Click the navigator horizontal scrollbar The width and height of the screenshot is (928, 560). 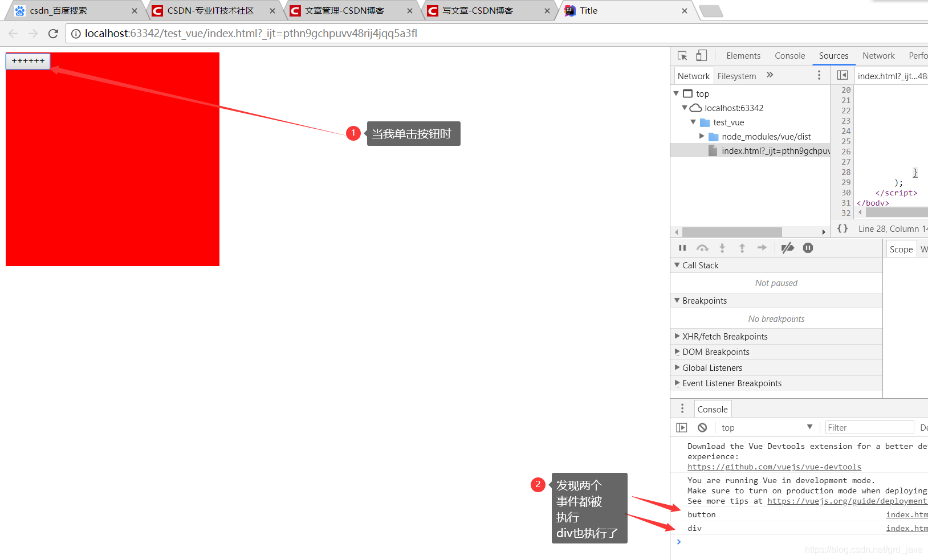tap(732, 232)
